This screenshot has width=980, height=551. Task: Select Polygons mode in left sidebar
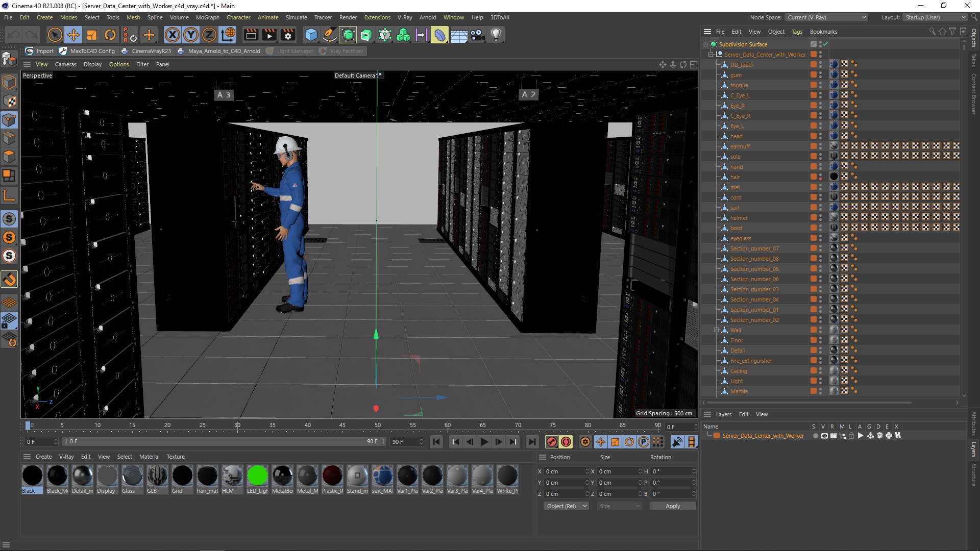click(x=9, y=156)
